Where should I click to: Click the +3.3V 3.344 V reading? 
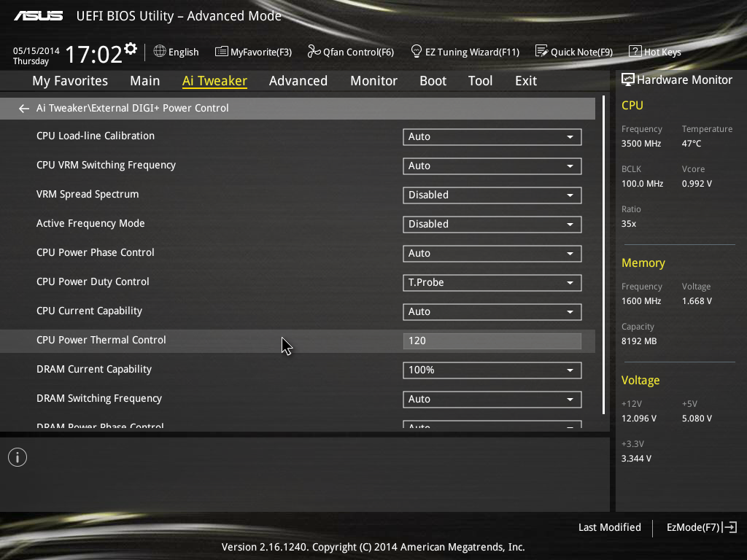(636, 459)
